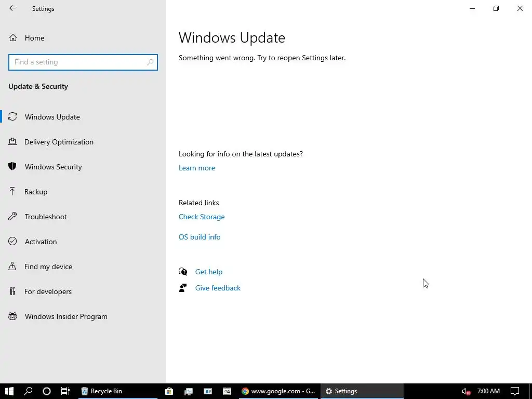Viewport: 532px width, 399px height.
Task: Open Troubleshoot settings
Action: pos(83,217)
